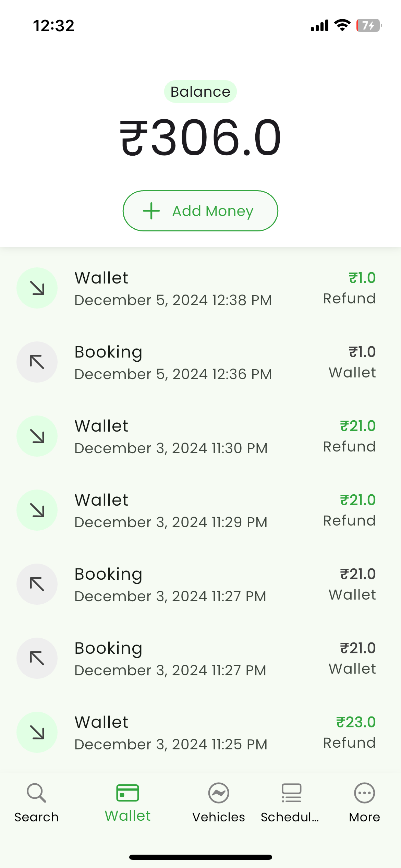Image resolution: width=401 pixels, height=868 pixels.
Task: Tap the refund arrow icon for December 3 11:30 PM
Action: (37, 436)
